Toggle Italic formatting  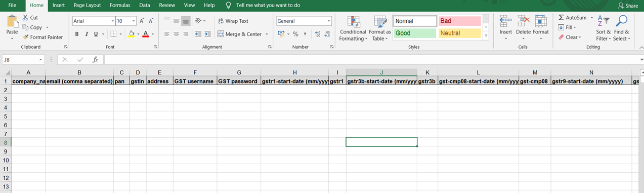pyautogui.click(x=87, y=34)
